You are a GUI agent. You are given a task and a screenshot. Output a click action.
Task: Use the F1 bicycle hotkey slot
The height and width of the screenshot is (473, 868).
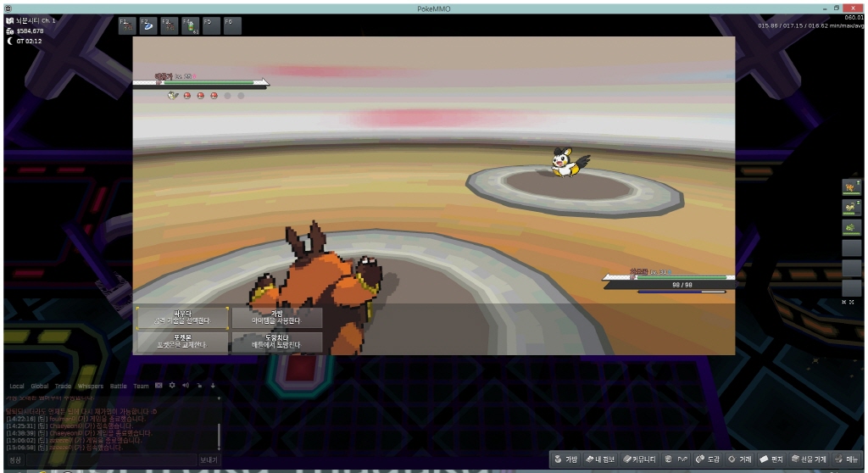(x=127, y=25)
